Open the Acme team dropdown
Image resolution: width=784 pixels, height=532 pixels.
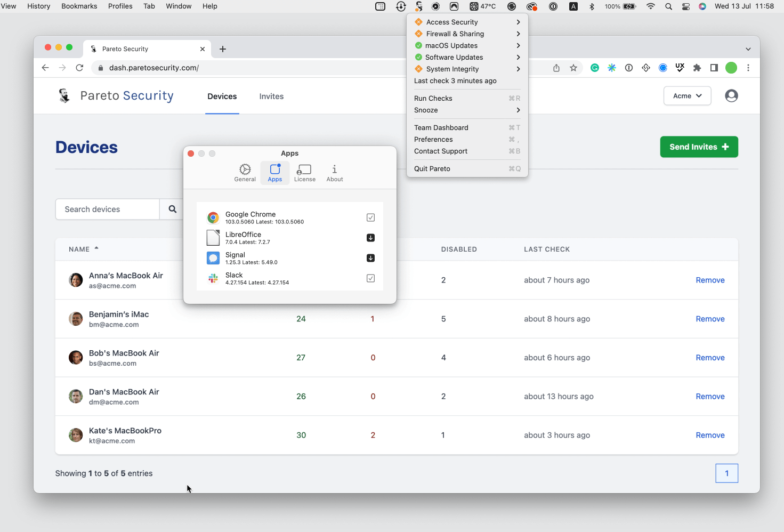coord(688,96)
